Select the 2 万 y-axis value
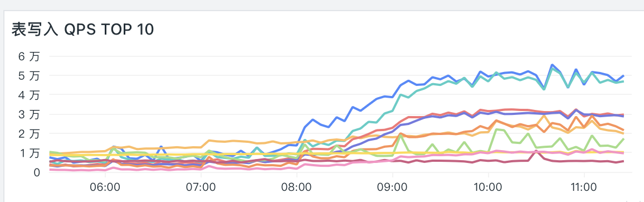The image size is (644, 202). point(29,133)
